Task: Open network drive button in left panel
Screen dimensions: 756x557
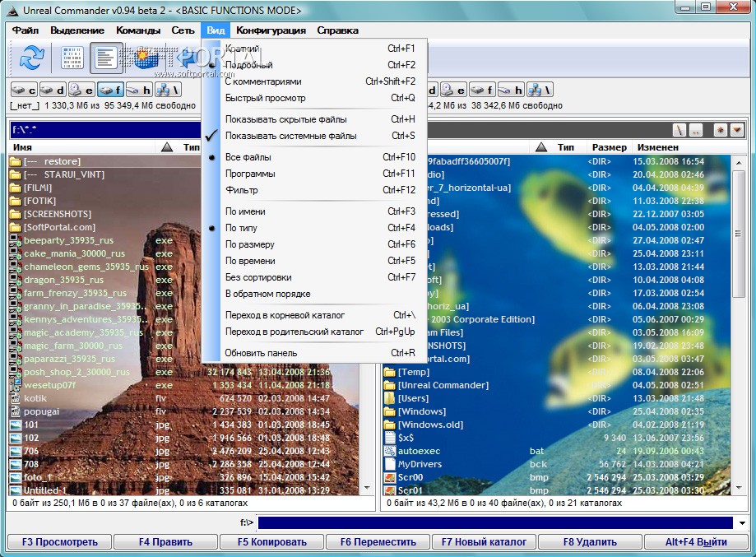Action: tap(168, 90)
